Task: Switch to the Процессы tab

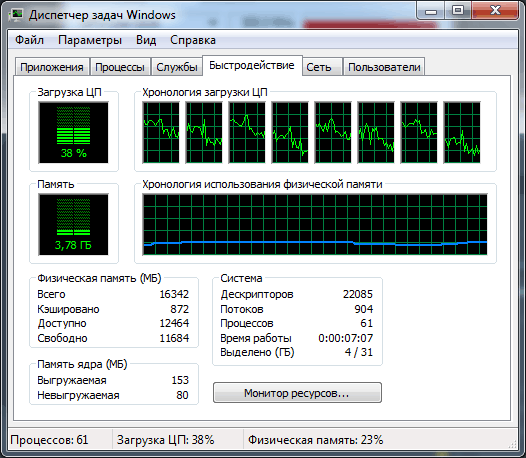Action: [x=120, y=67]
